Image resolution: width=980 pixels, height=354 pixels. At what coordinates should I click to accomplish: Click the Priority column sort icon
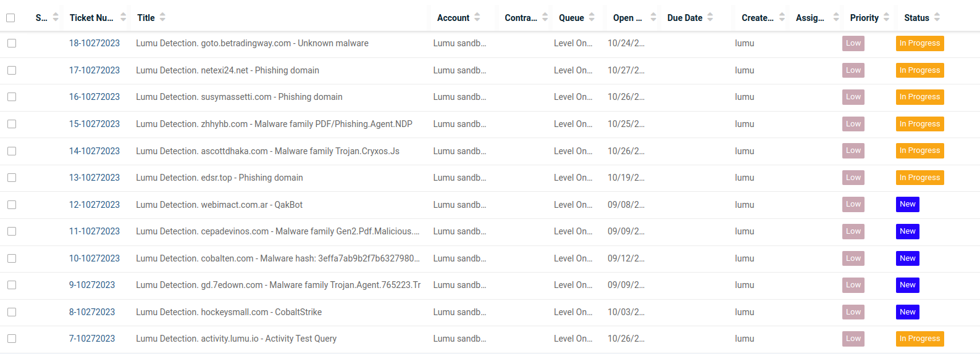tap(886, 18)
